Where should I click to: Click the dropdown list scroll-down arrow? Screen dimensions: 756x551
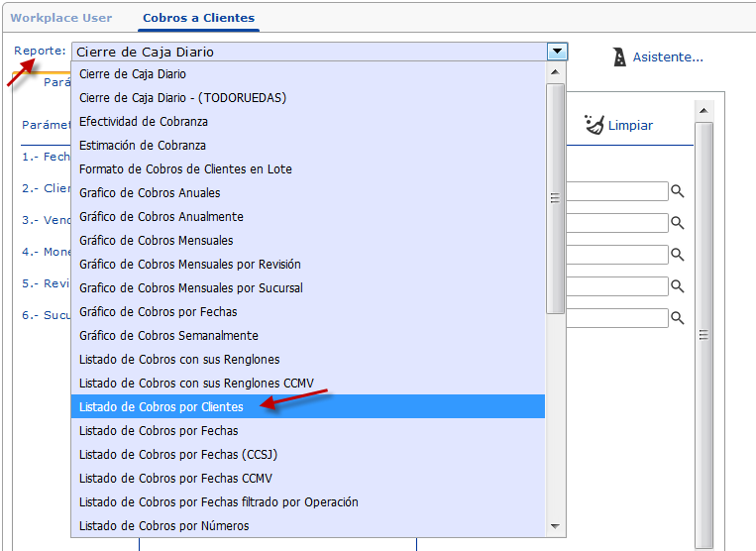tap(555, 526)
